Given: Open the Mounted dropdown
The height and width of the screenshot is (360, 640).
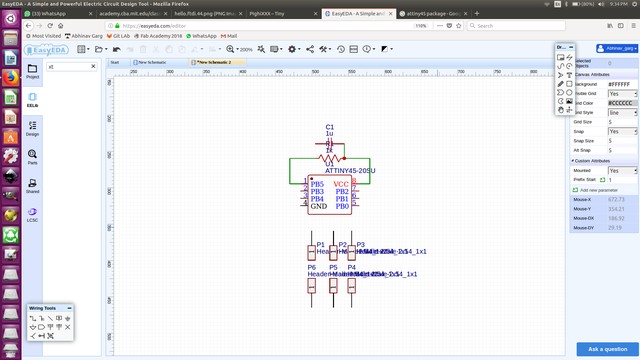Looking at the screenshot, I should [622, 171].
